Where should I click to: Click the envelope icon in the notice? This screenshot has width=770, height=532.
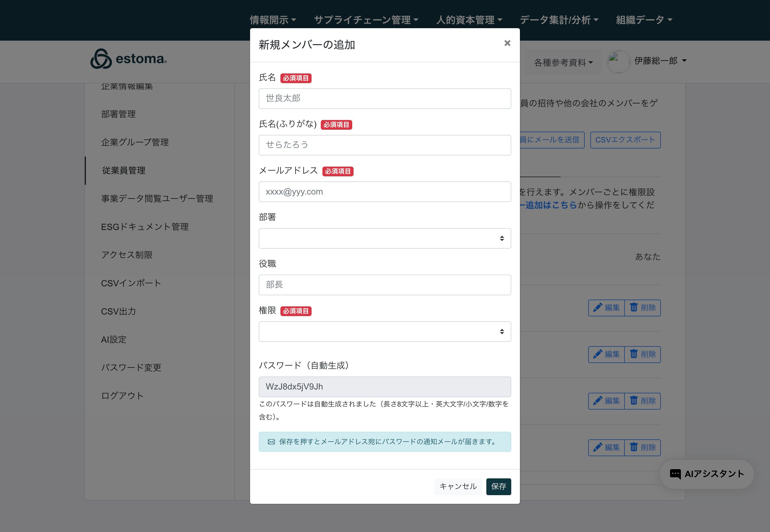[271, 442]
